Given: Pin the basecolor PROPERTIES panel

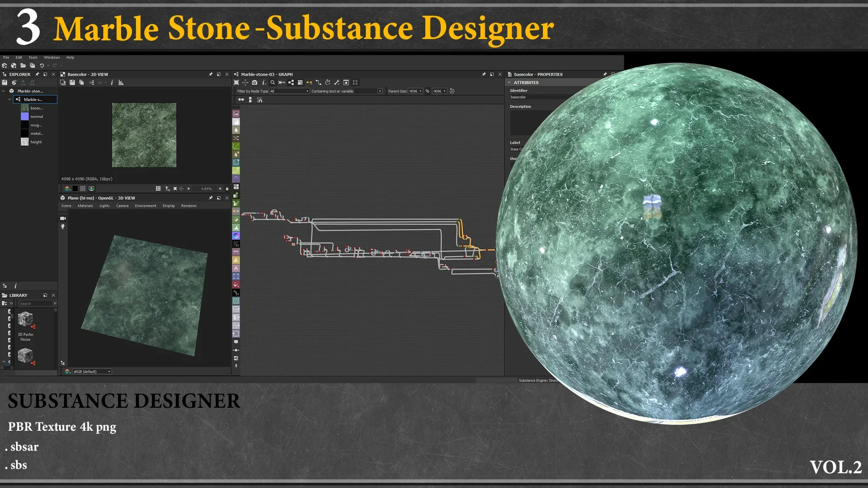Looking at the screenshot, I should coord(605,74).
